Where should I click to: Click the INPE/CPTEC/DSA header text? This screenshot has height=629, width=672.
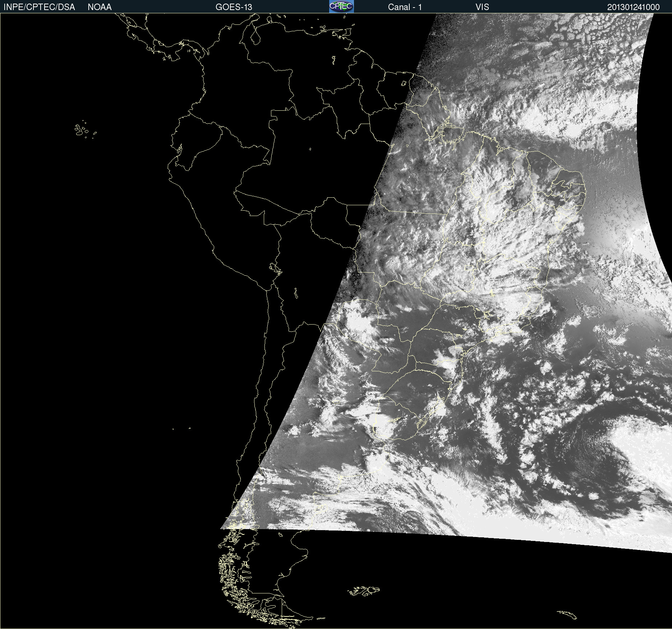[x=39, y=7]
